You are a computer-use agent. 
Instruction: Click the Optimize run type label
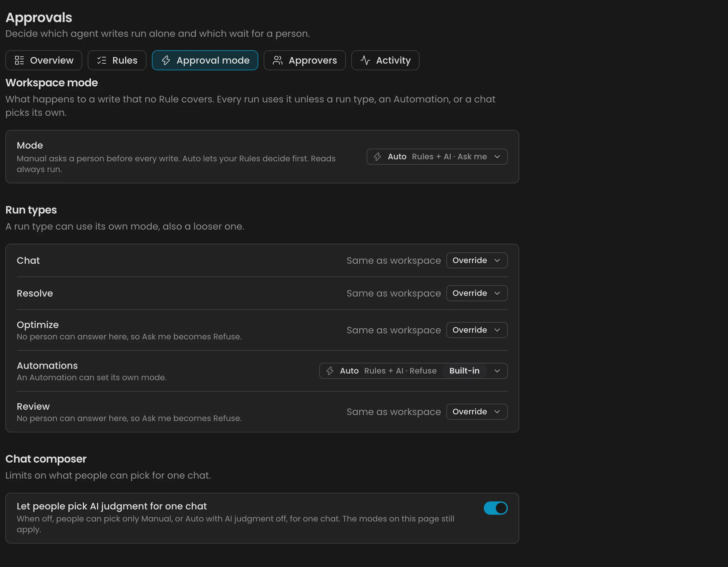coord(38,325)
